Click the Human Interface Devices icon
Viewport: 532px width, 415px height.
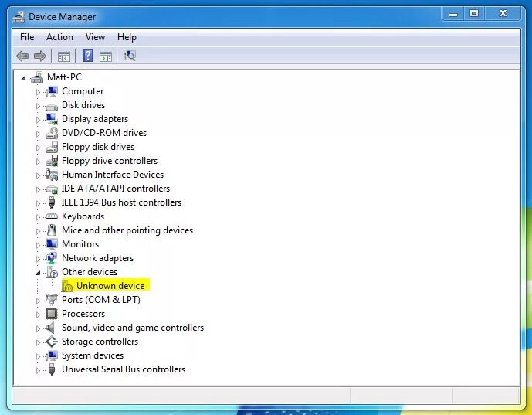pos(52,175)
